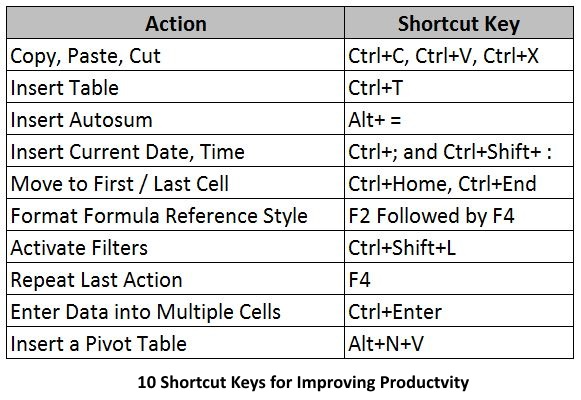Select the Activate Filters cell

[x=176, y=247]
